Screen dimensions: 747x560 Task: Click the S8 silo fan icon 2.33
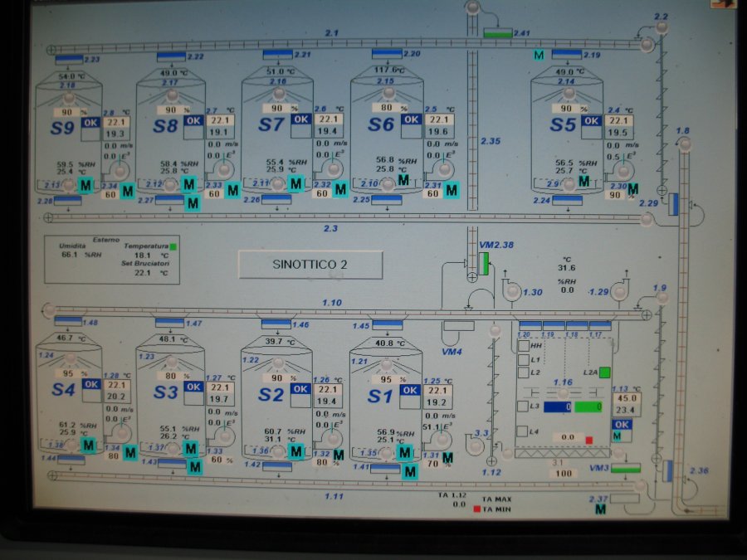tap(224, 168)
